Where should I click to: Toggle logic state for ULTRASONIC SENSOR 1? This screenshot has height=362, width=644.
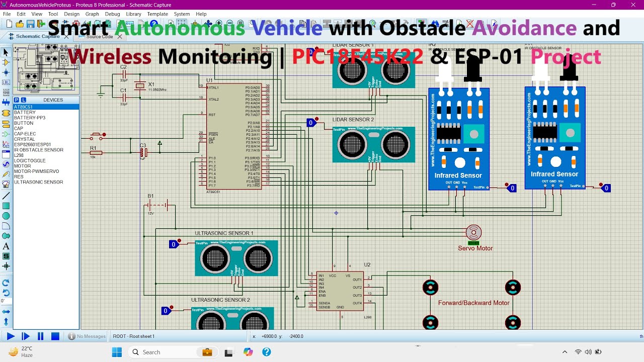pos(174,244)
